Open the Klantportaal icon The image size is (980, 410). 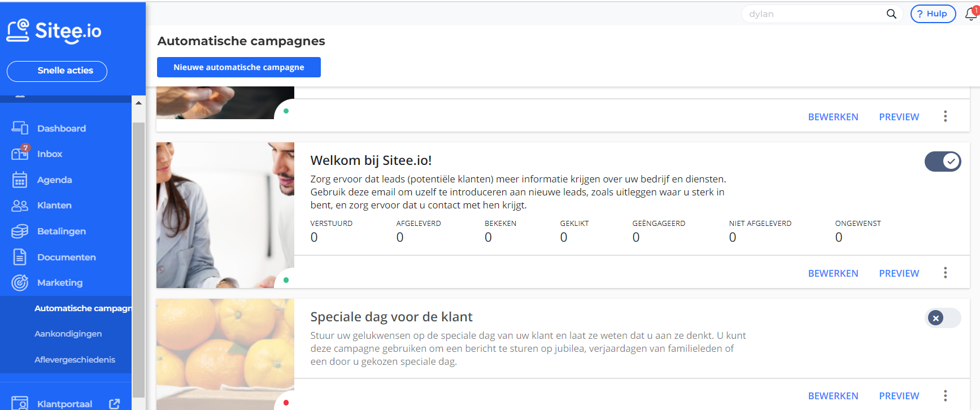coord(20,403)
